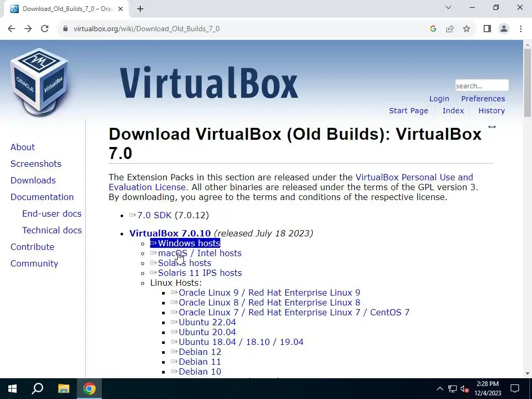Open End-user docs link

51,214
